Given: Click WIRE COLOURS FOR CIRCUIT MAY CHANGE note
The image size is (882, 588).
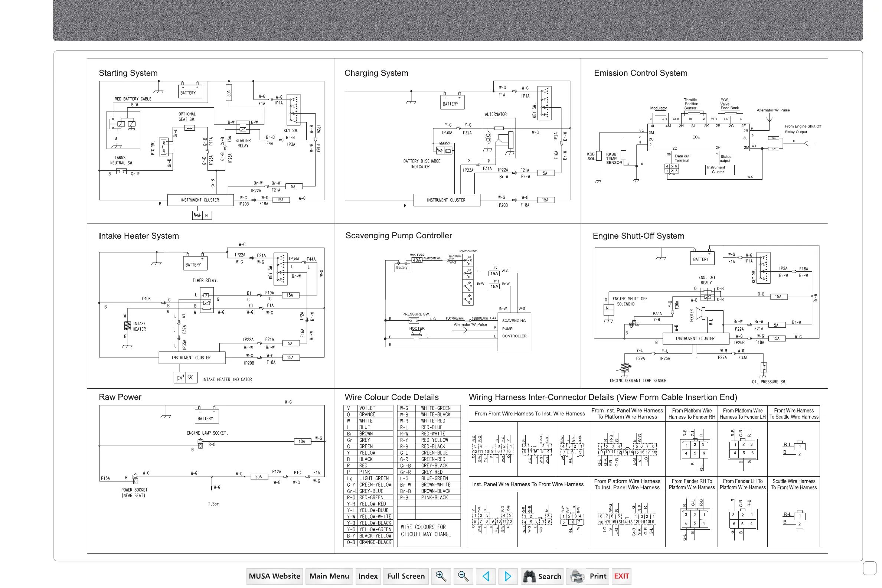Looking at the screenshot, I should [x=426, y=530].
